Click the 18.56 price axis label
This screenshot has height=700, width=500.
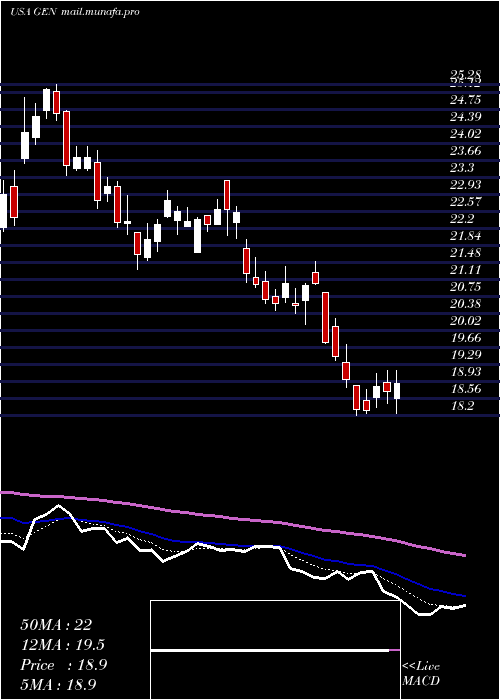pos(466,388)
